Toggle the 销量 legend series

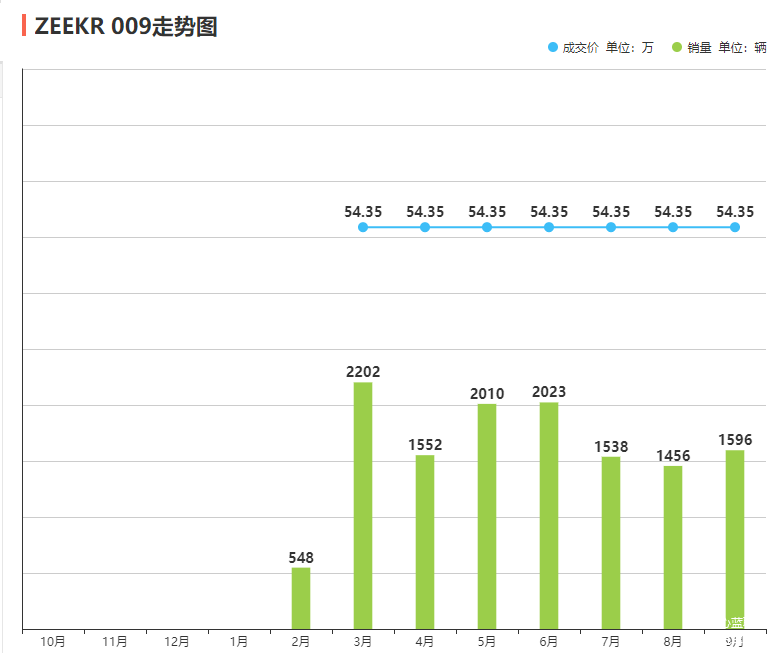click(x=699, y=47)
